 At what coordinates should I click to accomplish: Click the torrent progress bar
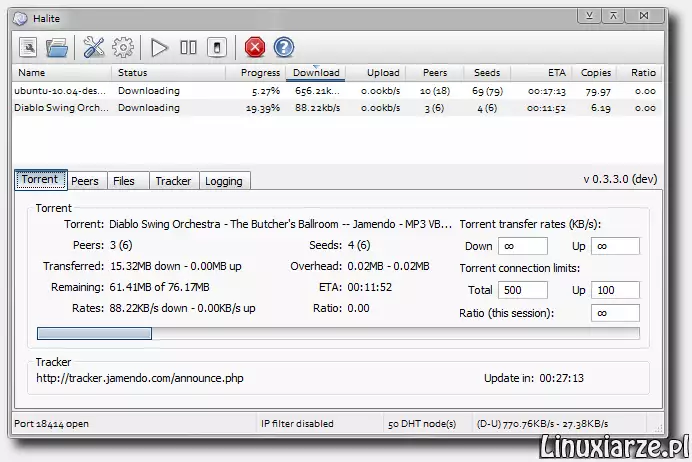pyautogui.click(x=338, y=334)
